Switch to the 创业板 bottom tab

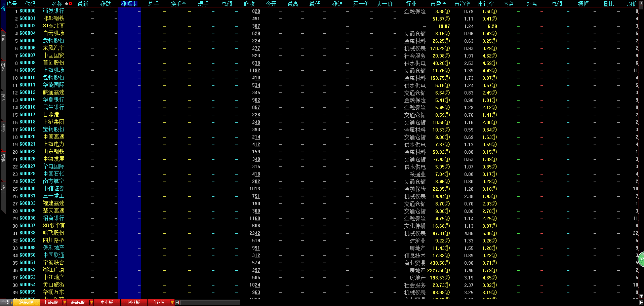pos(133,303)
